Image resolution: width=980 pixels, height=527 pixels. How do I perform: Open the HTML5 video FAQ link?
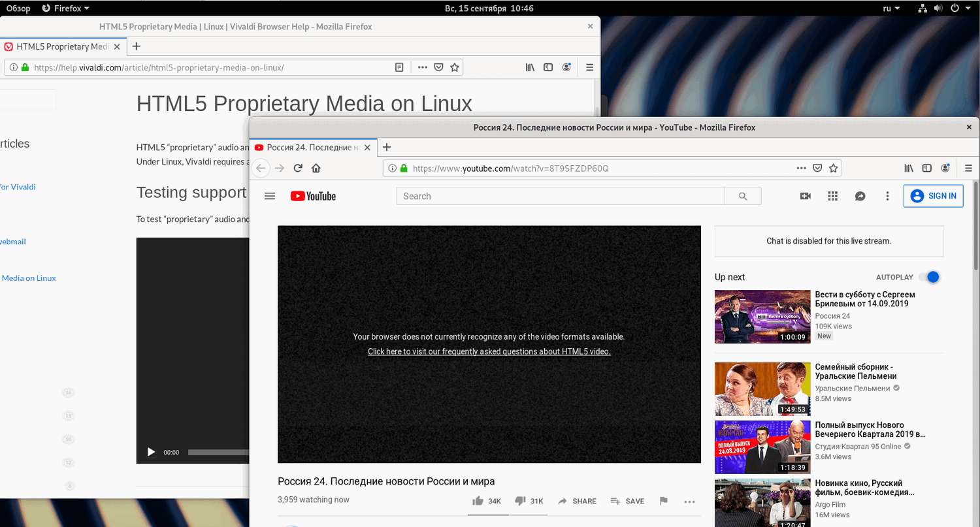pos(489,351)
